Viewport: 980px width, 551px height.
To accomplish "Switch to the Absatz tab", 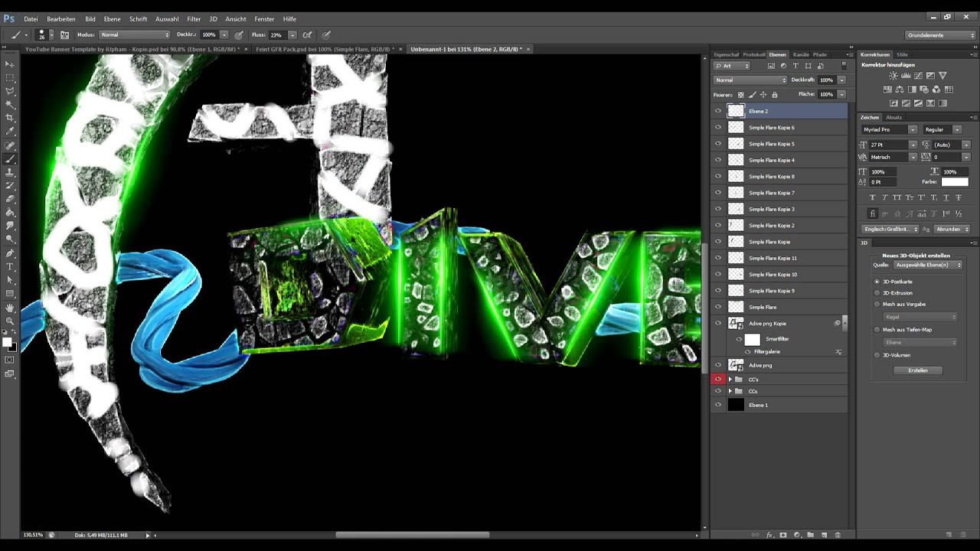I will click(893, 117).
